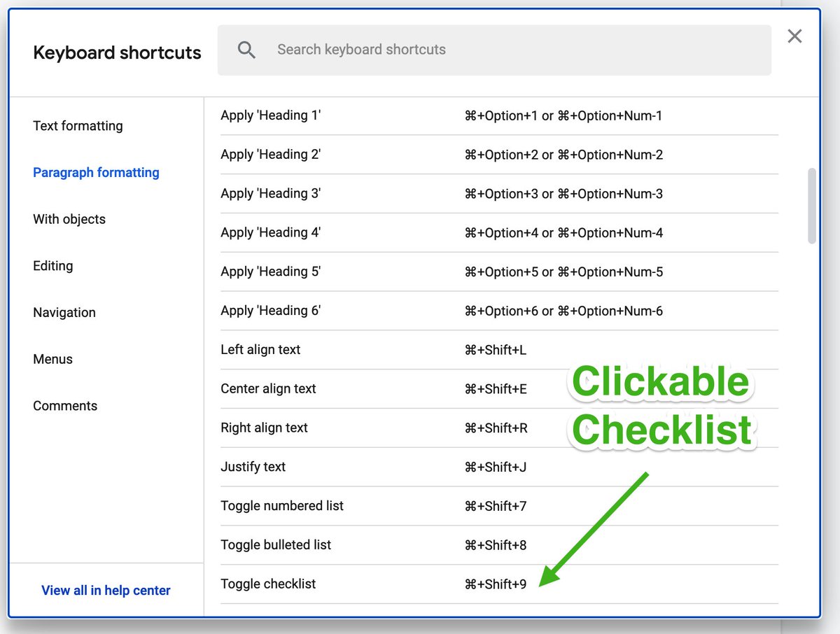
Task: Close the Keyboard shortcuts dialog
Action: (x=794, y=36)
